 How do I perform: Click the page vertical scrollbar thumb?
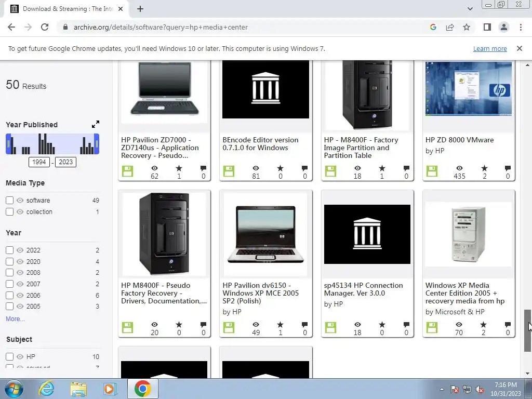coord(527,331)
